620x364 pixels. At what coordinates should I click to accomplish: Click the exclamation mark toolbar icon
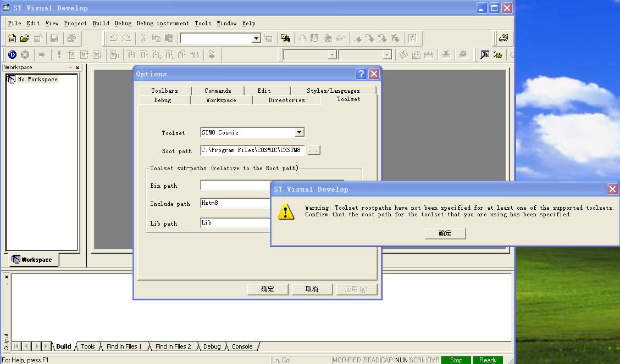tap(59, 54)
